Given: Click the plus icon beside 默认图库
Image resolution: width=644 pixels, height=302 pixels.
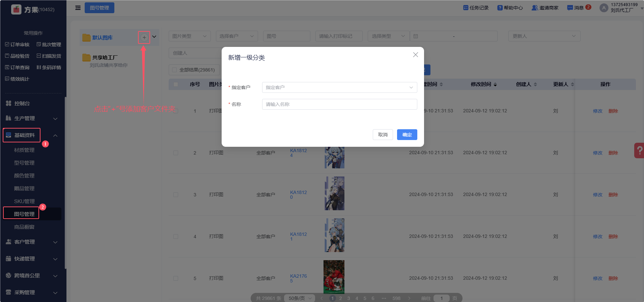Looking at the screenshot, I should click(x=144, y=37).
